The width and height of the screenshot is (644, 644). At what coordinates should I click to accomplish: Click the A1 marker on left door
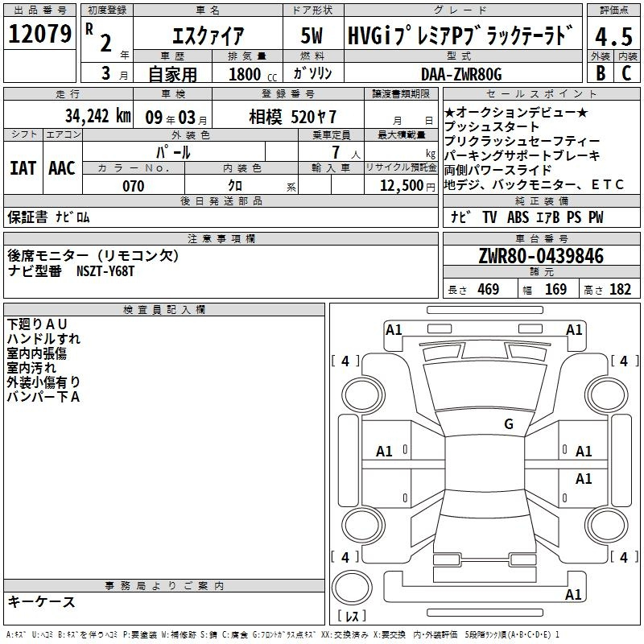click(385, 452)
